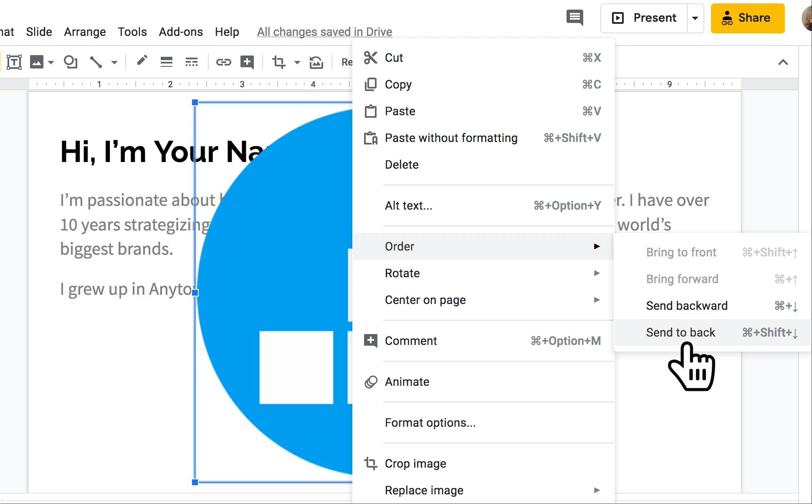Expand the Center on page submenu

483,300
